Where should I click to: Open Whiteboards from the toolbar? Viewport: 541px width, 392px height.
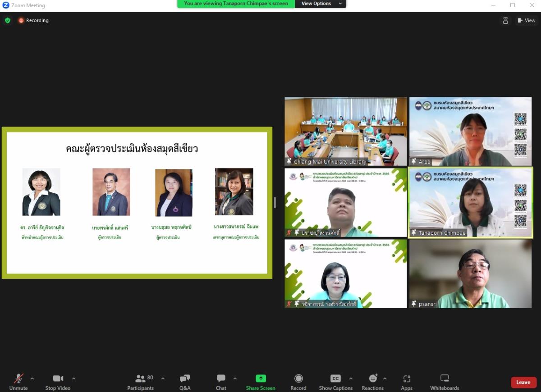point(445,382)
